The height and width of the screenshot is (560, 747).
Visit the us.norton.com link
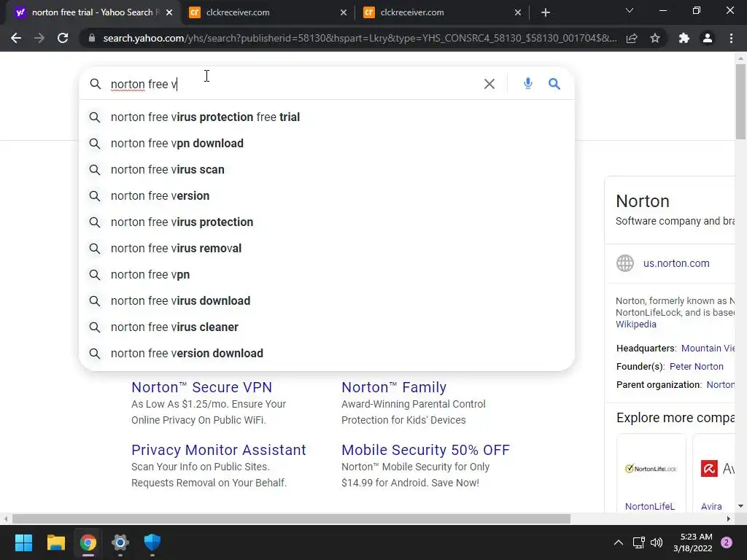(x=676, y=263)
